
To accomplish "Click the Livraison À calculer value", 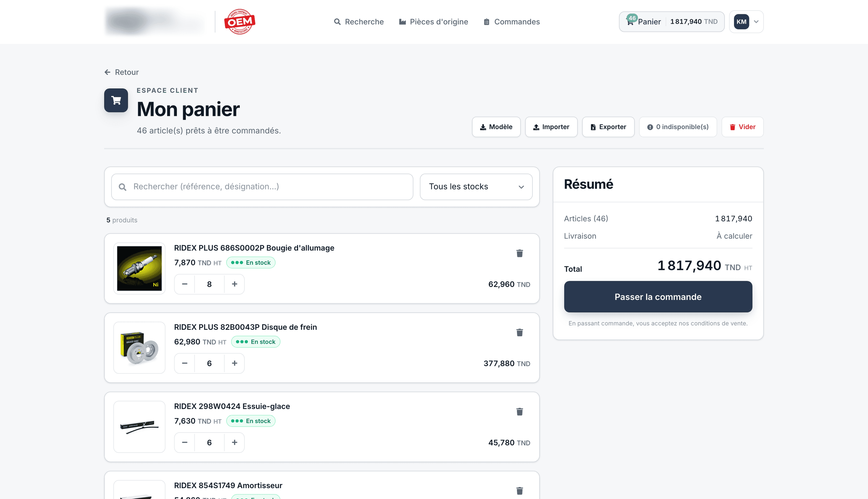I will point(734,236).
